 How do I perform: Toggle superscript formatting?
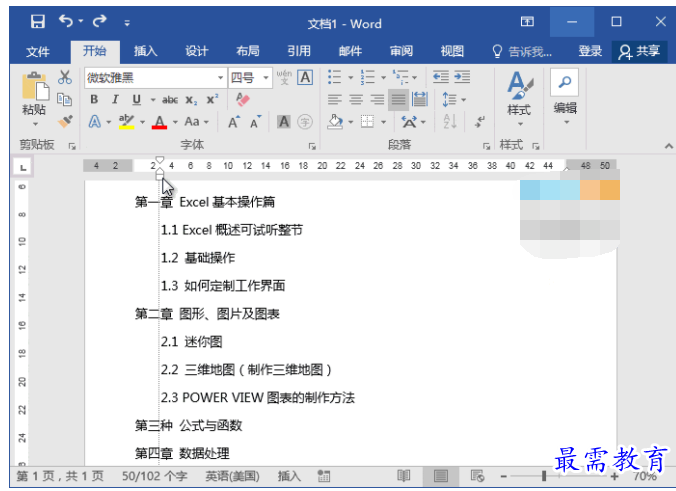tap(212, 100)
